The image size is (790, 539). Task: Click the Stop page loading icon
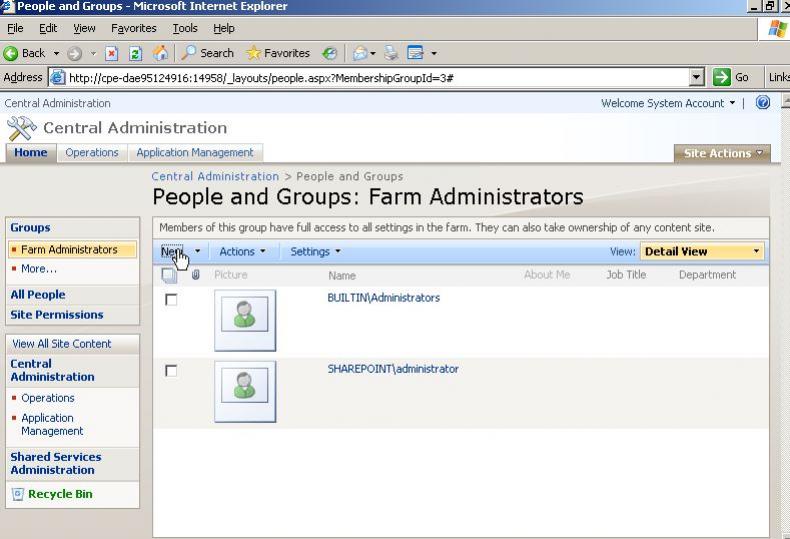click(111, 53)
